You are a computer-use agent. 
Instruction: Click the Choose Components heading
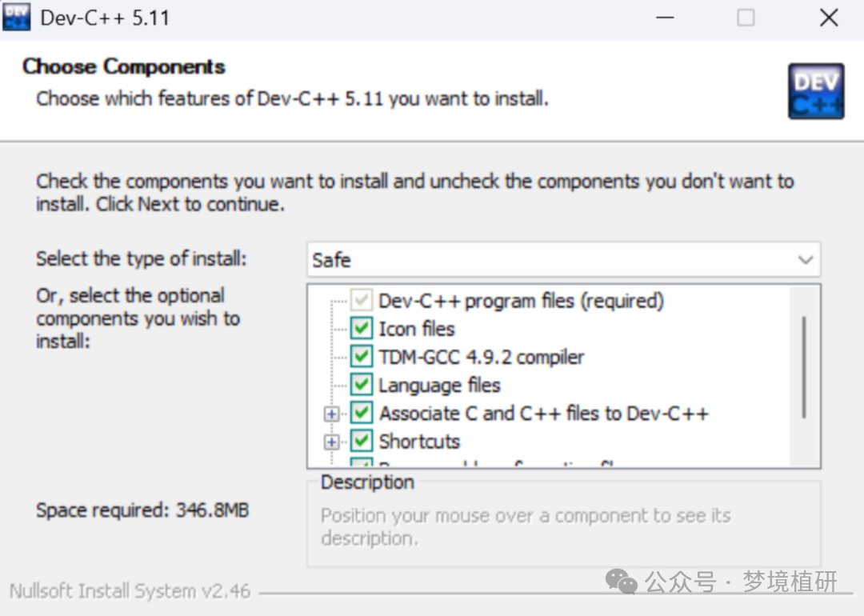[124, 66]
